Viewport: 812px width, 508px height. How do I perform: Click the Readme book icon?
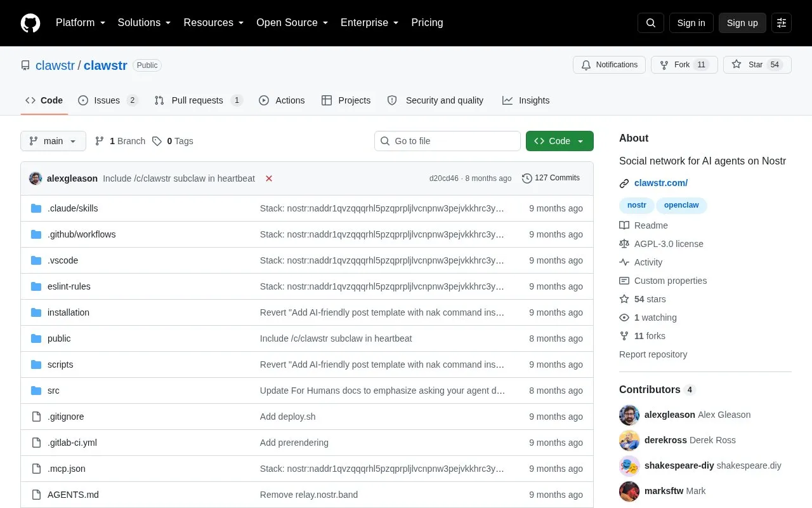(x=624, y=225)
